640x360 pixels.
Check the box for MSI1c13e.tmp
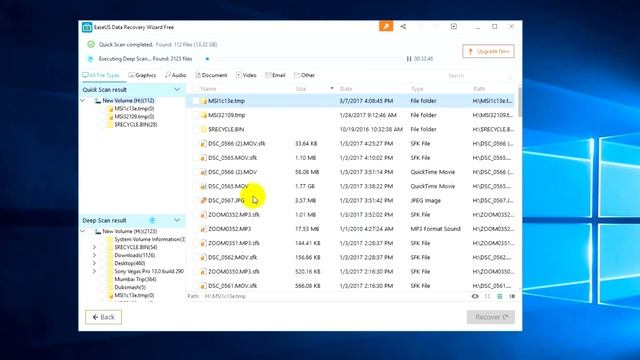(196, 101)
